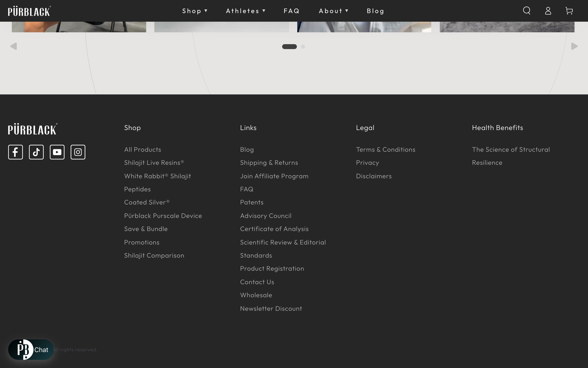The height and width of the screenshot is (368, 588).
Task: Open the PB Chat widget
Action: pyautogui.click(x=31, y=350)
